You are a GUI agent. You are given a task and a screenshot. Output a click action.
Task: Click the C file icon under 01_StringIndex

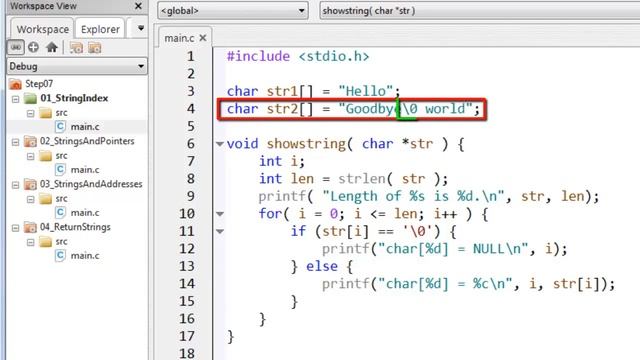pos(60,127)
